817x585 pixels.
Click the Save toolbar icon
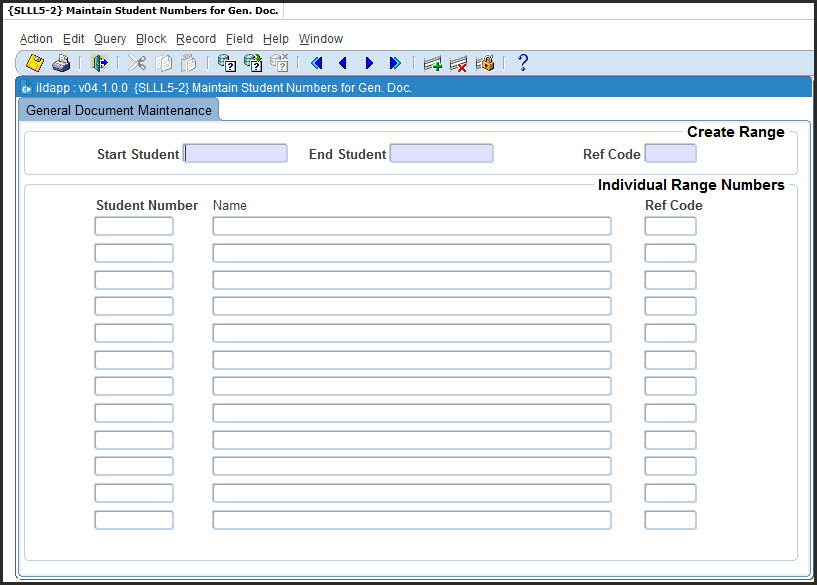pyautogui.click(x=35, y=63)
